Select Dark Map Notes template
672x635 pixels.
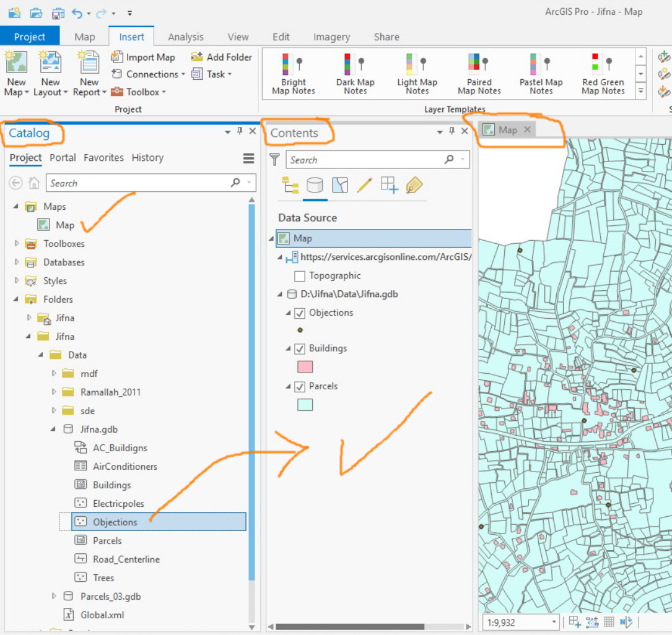[x=356, y=74]
